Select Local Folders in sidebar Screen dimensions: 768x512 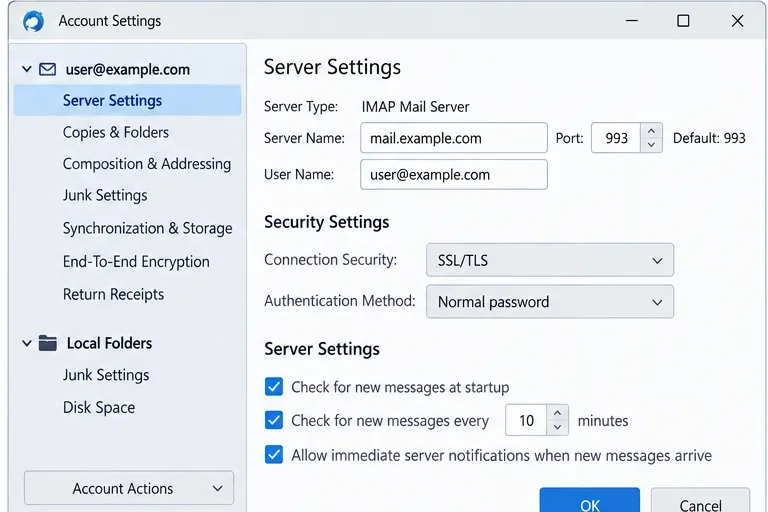pos(109,343)
